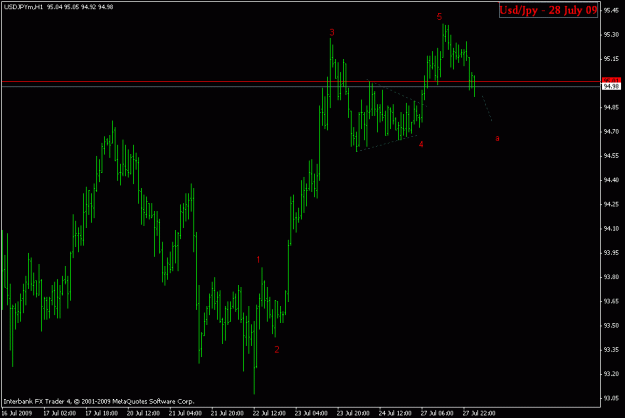Click the 95.15 price axis label
Viewport: 625px width, 418px height.
(611, 59)
